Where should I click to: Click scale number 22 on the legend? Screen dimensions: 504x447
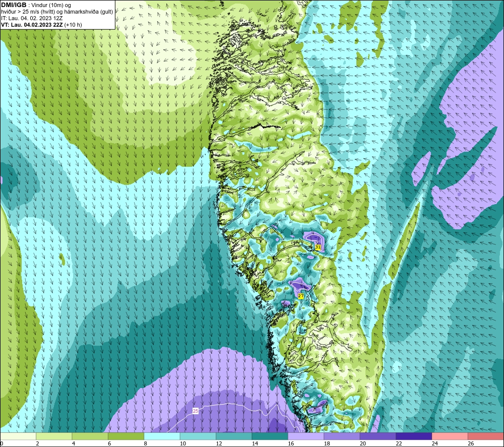(x=399, y=443)
